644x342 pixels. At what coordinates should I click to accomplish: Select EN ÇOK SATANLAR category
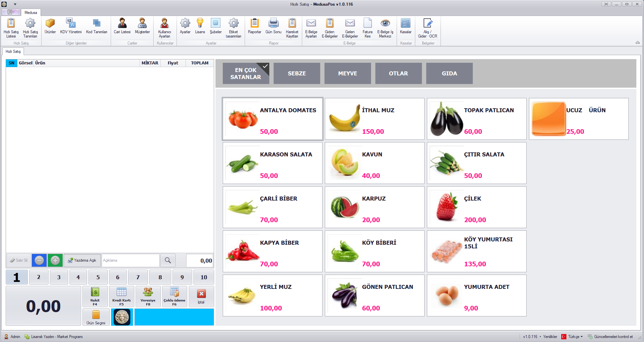246,73
